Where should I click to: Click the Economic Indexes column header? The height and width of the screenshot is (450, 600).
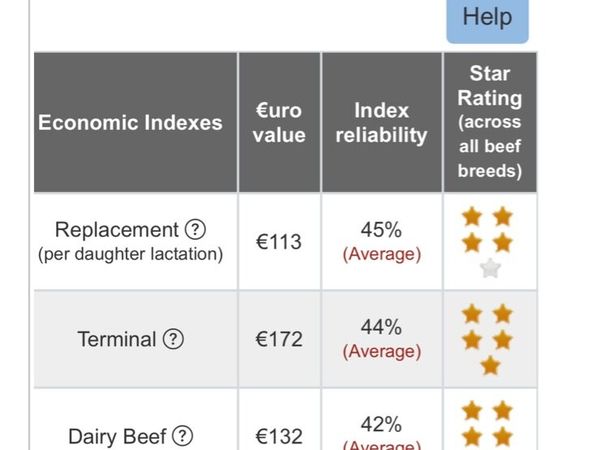pos(130,123)
